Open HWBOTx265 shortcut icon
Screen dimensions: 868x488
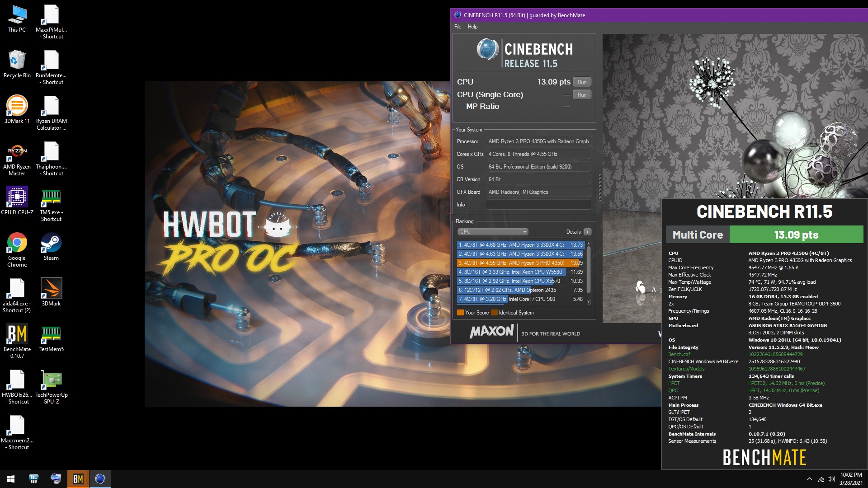17,387
